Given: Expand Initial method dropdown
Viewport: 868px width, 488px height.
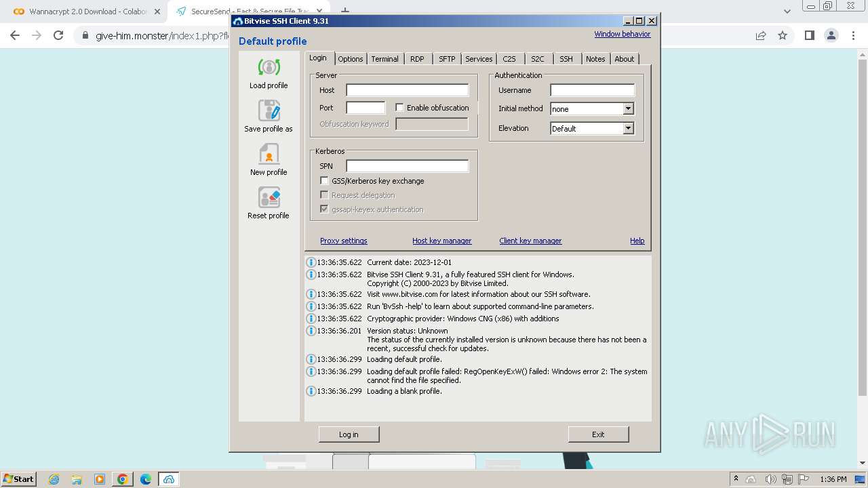Looking at the screenshot, I should [628, 108].
